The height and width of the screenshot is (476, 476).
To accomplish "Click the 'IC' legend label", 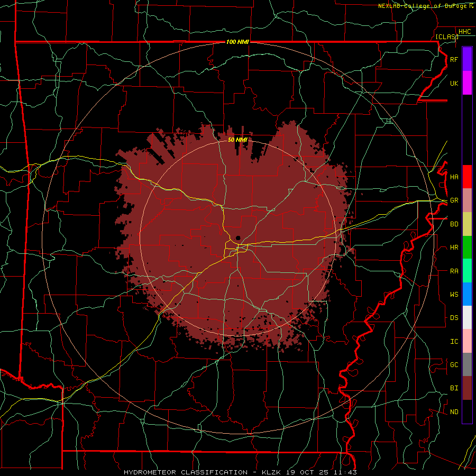I will [x=454, y=342].
